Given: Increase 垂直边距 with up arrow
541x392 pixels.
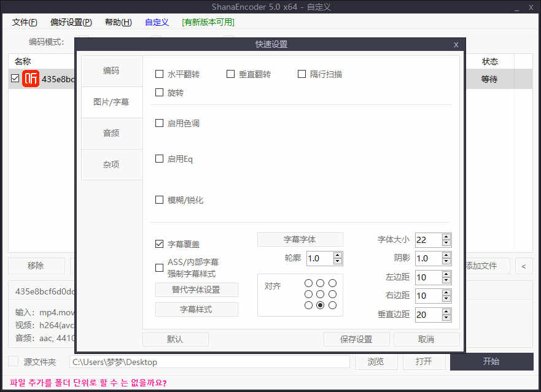Looking at the screenshot, I should point(446,312).
